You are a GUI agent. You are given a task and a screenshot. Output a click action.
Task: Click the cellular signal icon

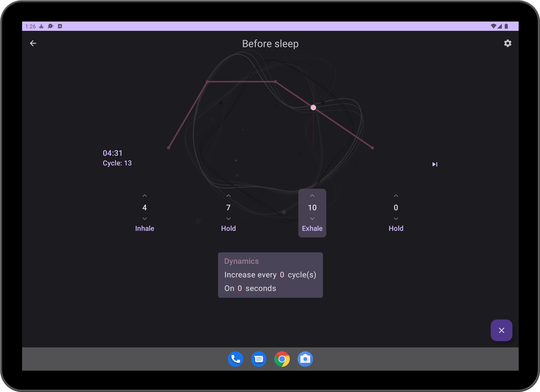tap(499, 26)
